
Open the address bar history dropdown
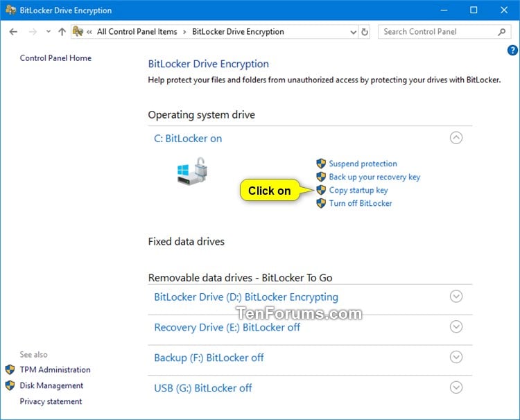(x=354, y=32)
